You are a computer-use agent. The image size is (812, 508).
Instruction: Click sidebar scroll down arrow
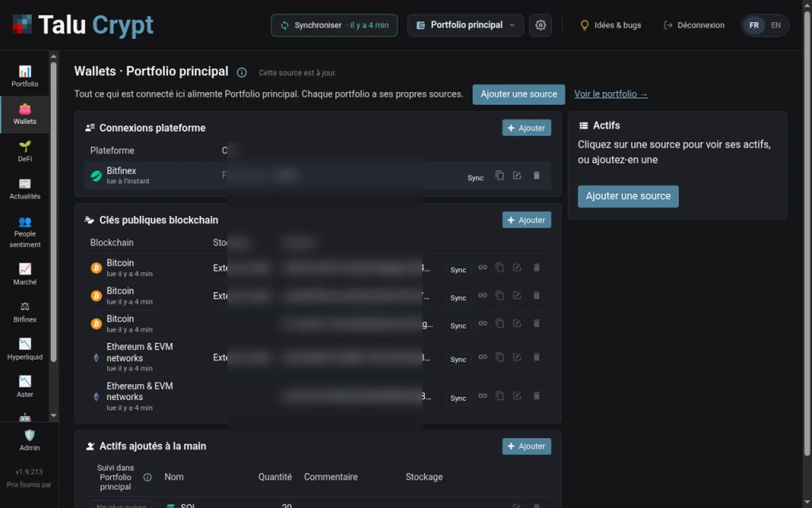[x=54, y=415]
